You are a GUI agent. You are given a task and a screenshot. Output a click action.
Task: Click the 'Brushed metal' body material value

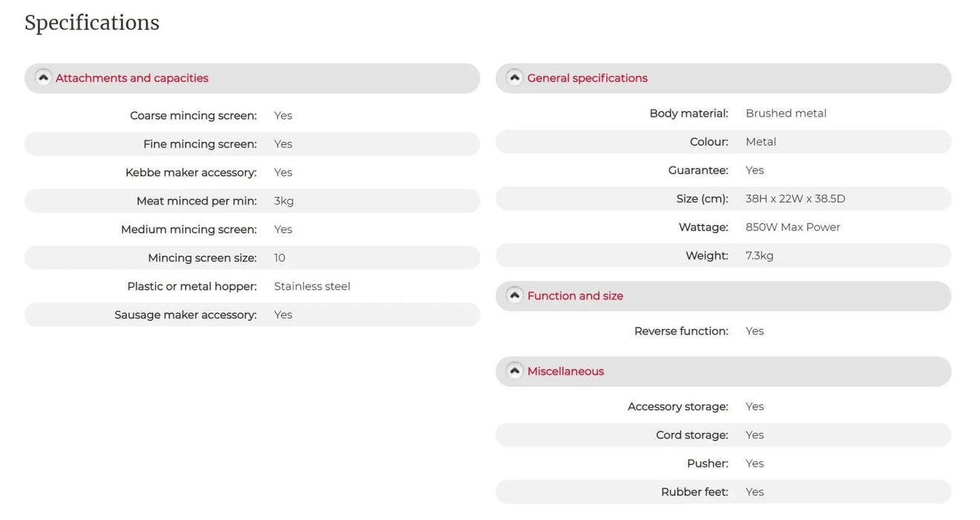tap(785, 114)
